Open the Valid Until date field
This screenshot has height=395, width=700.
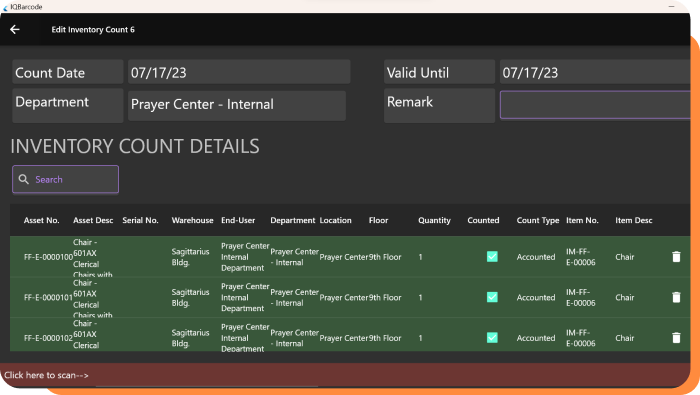[x=596, y=72]
